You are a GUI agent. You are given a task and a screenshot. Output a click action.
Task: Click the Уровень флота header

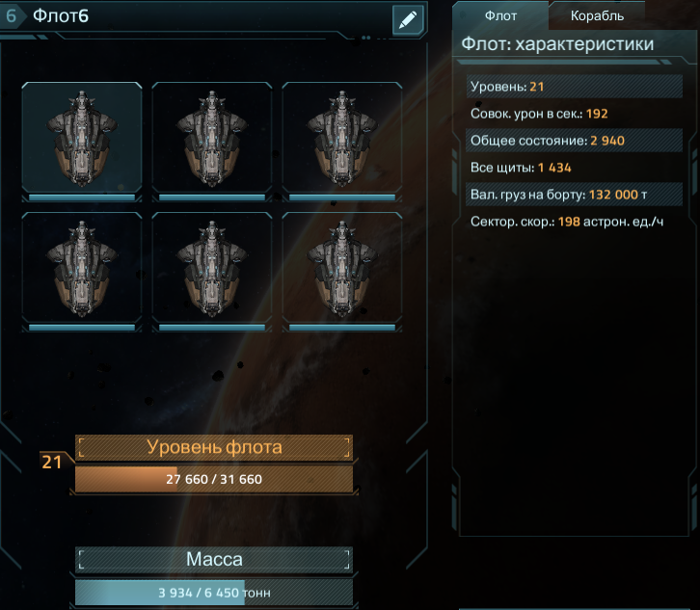click(214, 447)
